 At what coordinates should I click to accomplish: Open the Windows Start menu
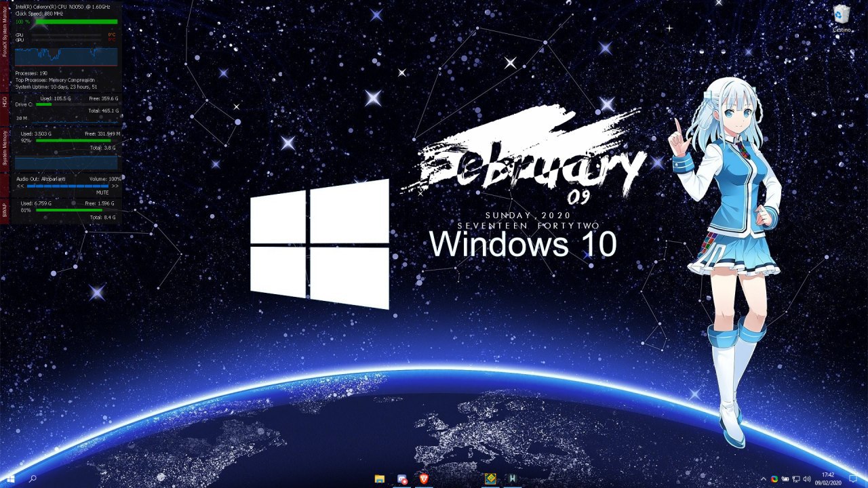(10, 479)
